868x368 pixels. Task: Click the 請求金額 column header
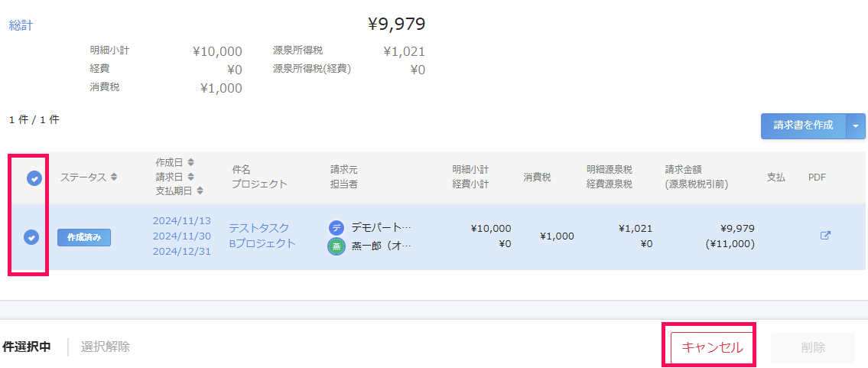tap(684, 170)
